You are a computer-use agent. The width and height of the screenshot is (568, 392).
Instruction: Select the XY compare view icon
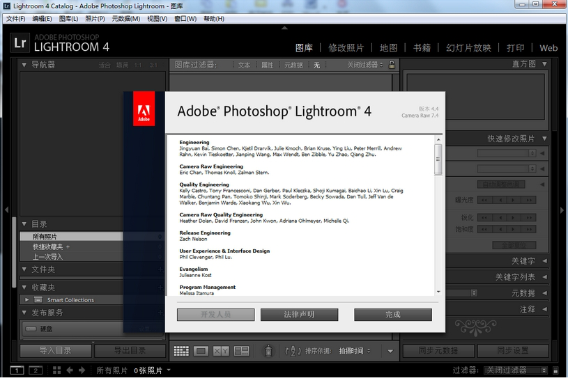221,351
